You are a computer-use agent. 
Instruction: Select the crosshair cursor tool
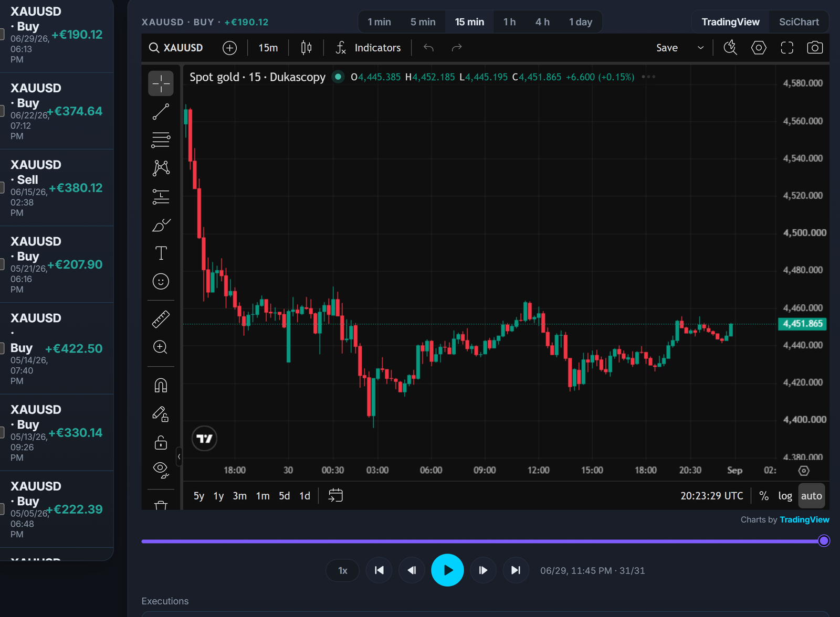click(x=161, y=83)
